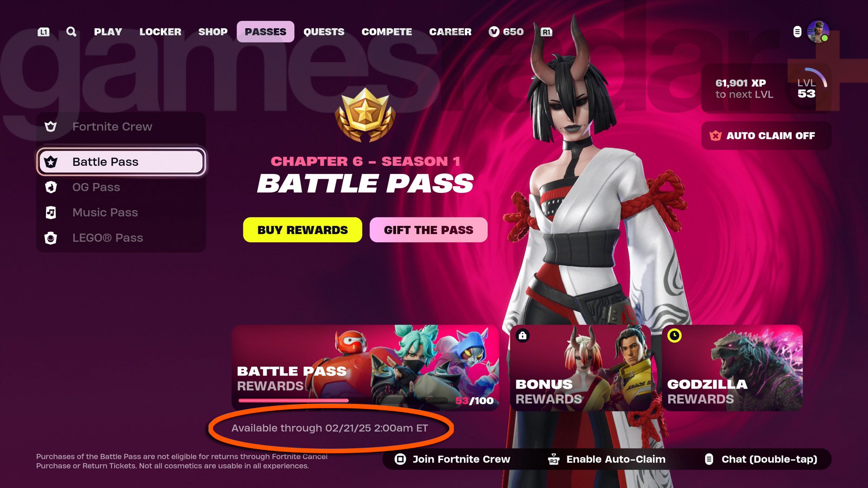Select the Fortnite Crew crown icon
This screenshot has height=488, width=868.
(51, 127)
